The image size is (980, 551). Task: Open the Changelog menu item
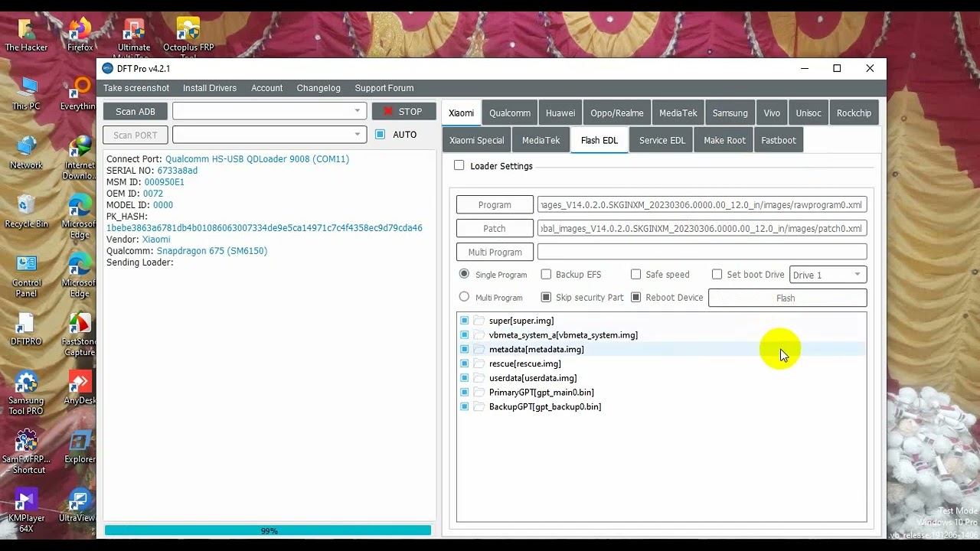(x=318, y=88)
